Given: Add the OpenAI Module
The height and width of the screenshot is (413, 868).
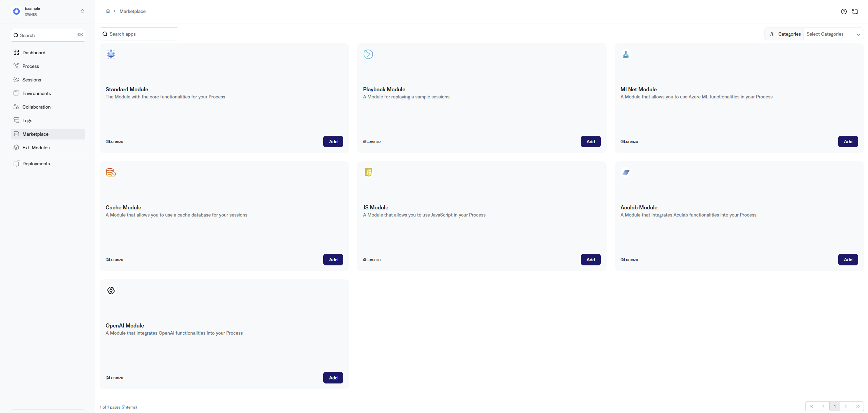Looking at the screenshot, I should [x=333, y=378].
